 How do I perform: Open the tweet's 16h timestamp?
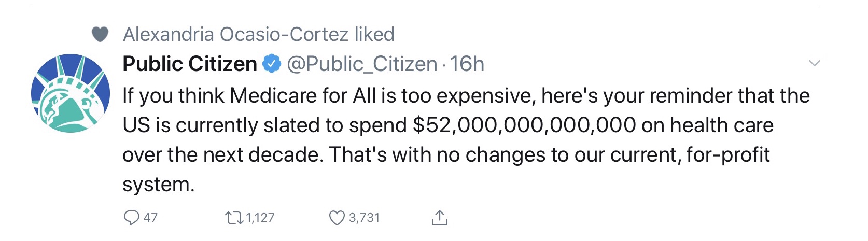pos(467,64)
